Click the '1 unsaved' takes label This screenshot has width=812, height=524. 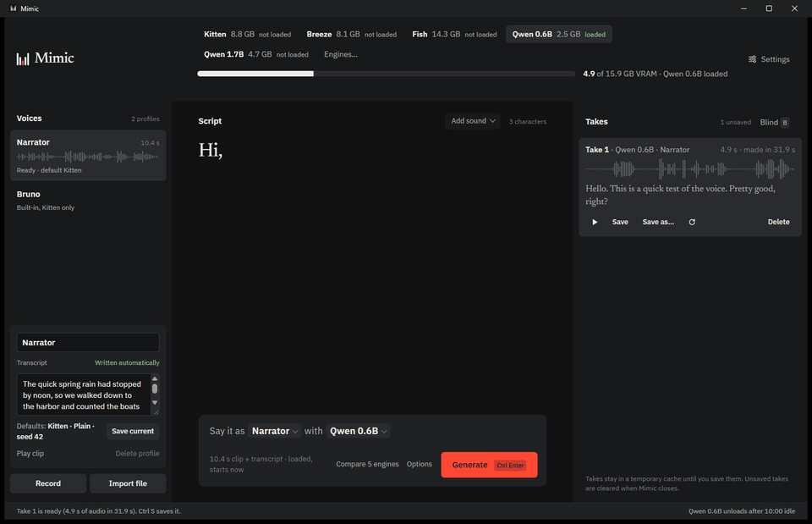coord(735,122)
